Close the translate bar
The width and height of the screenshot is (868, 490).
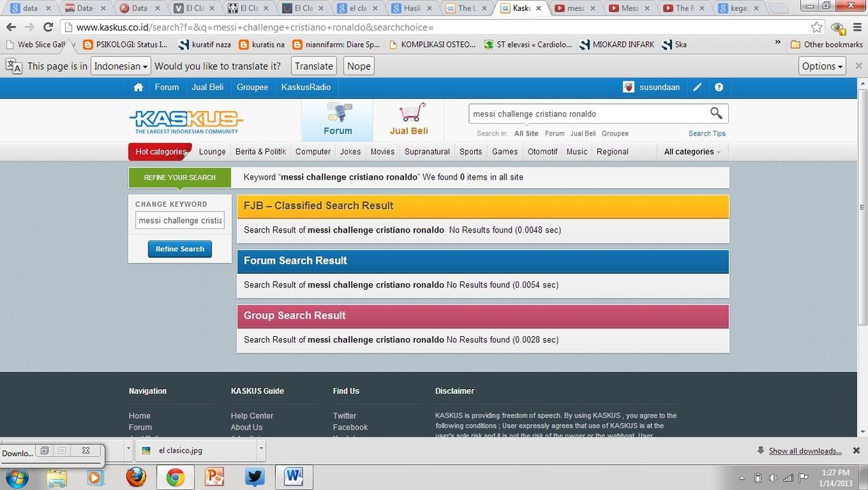pyautogui.click(x=859, y=66)
